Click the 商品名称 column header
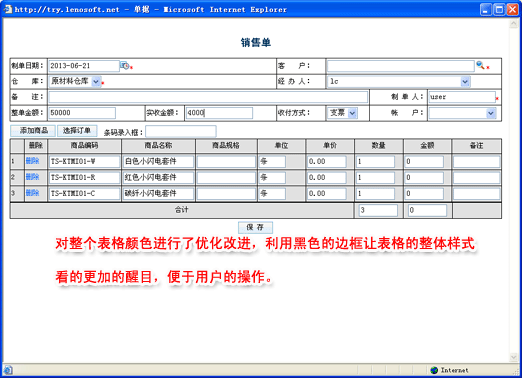The height and width of the screenshot is (378, 522). tap(158, 146)
